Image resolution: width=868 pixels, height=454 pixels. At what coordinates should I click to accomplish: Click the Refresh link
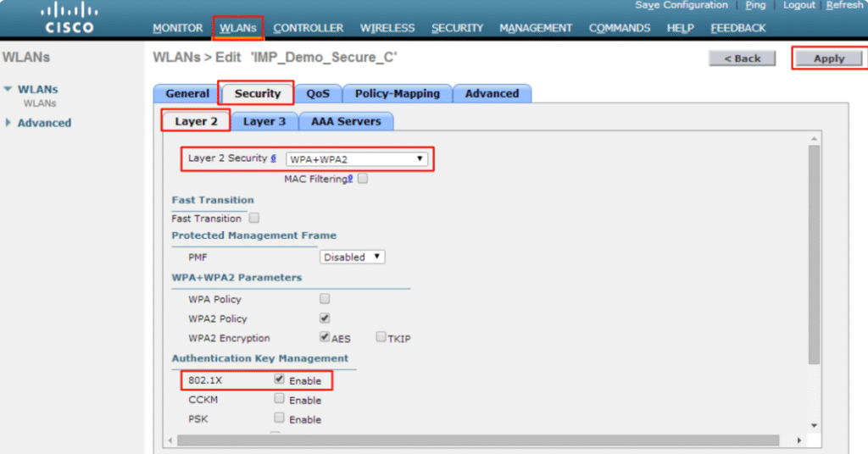845,5
